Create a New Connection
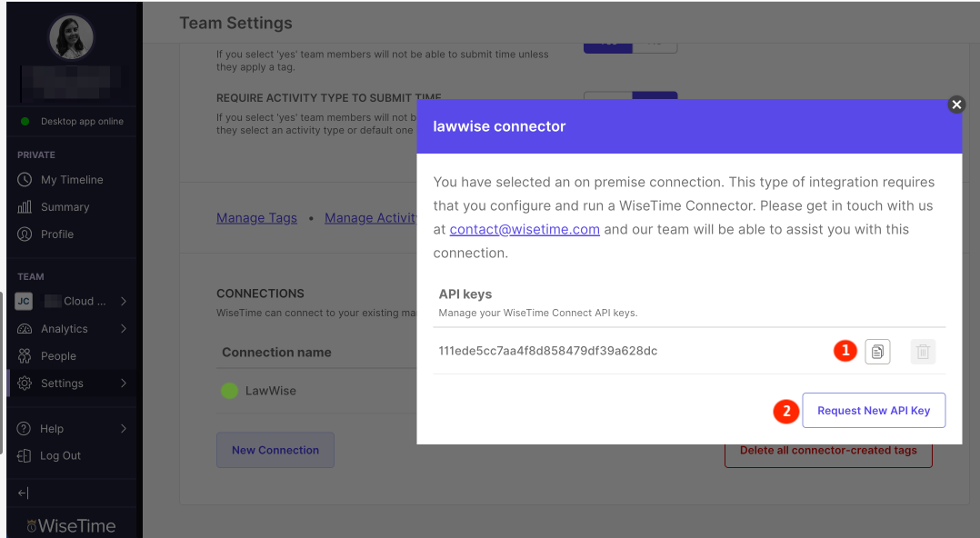The image size is (980, 538). (275, 450)
